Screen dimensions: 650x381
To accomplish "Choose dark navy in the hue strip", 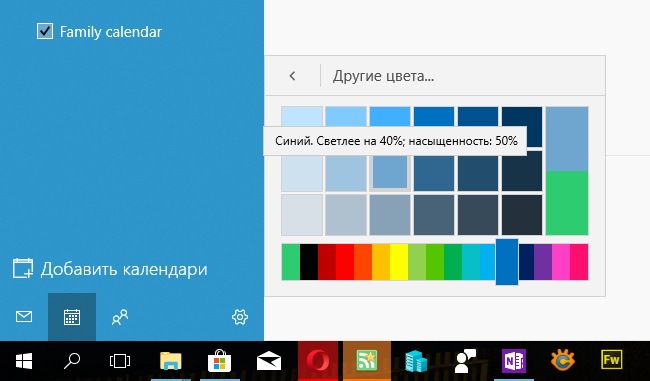I will click(x=526, y=262).
